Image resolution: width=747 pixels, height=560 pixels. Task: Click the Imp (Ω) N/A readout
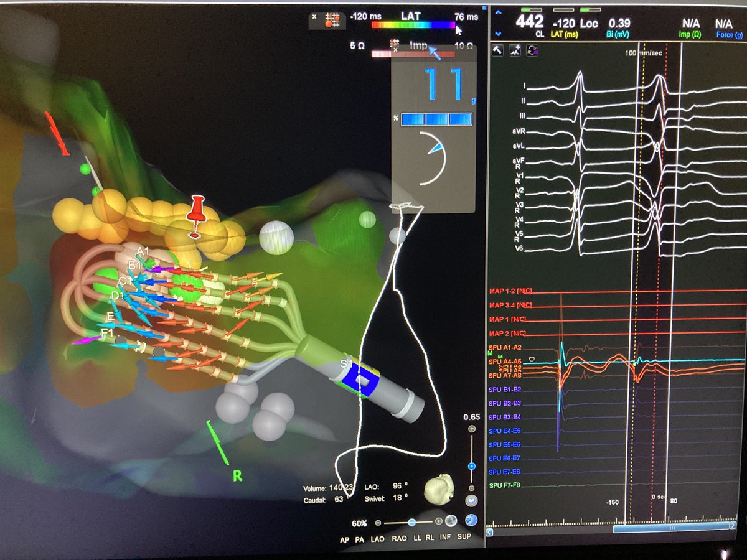tap(690, 23)
